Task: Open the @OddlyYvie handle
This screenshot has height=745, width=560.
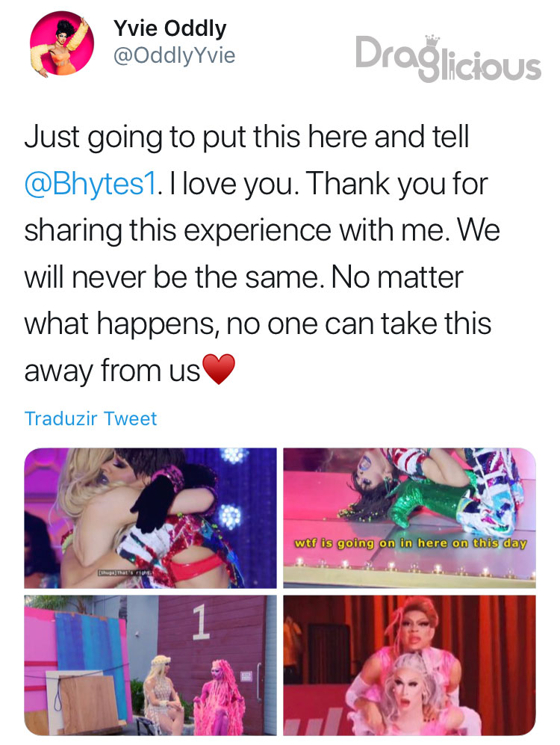Action: (174, 55)
